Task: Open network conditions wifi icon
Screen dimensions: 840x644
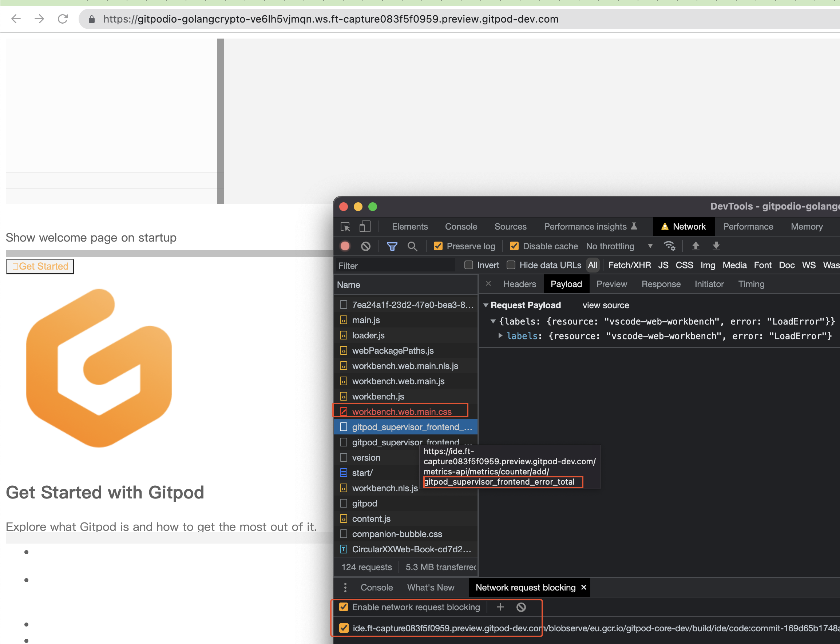Action: [669, 246]
